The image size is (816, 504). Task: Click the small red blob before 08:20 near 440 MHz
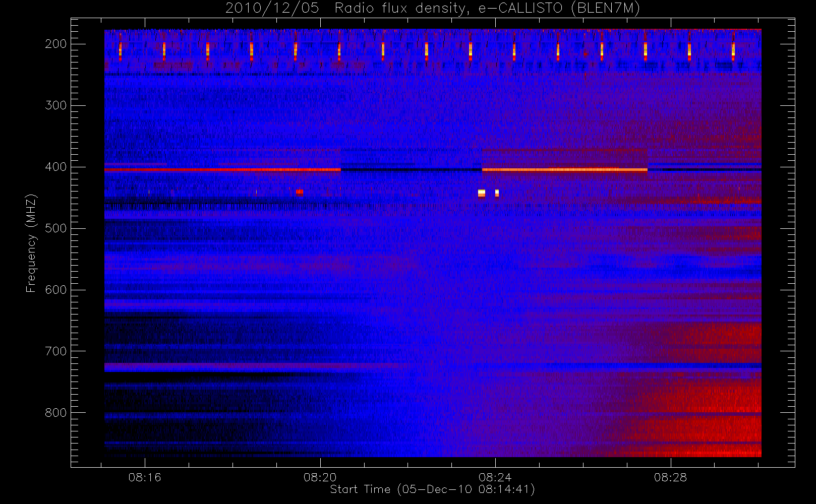point(300,192)
